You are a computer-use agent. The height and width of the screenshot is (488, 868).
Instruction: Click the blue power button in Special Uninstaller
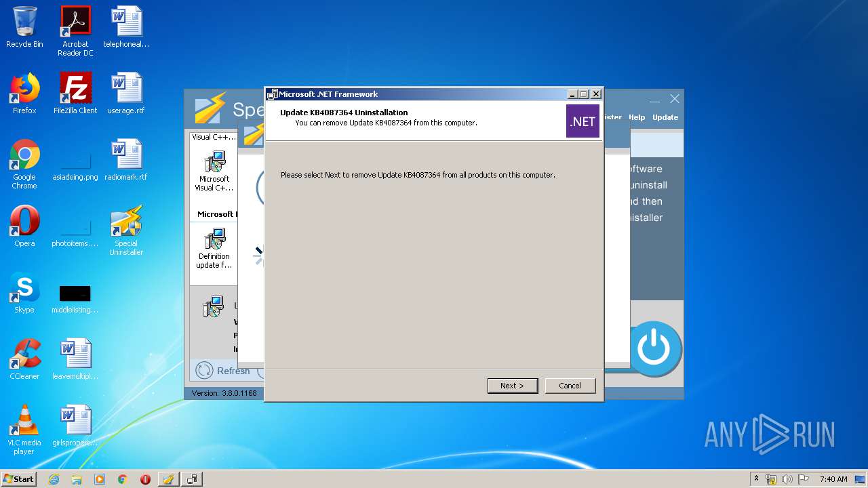tap(654, 349)
